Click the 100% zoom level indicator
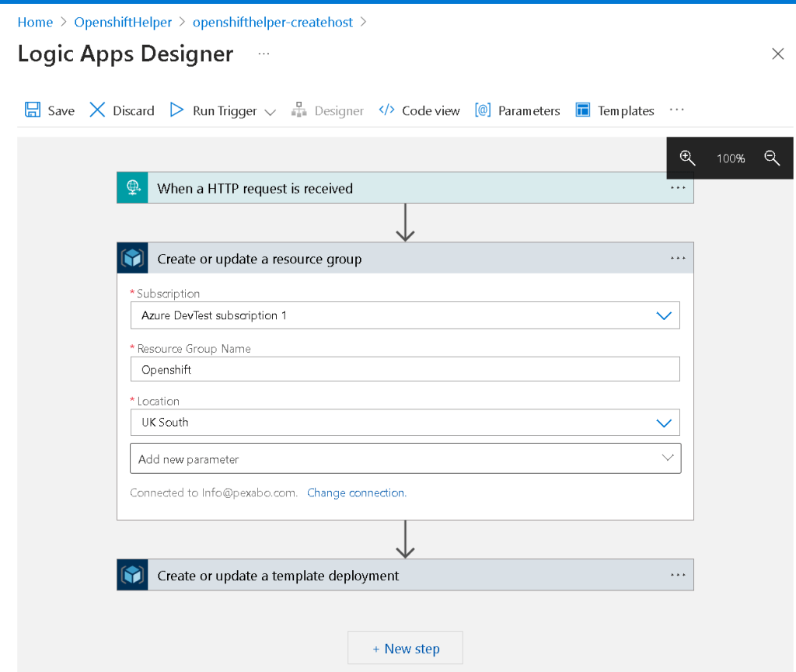 731,158
